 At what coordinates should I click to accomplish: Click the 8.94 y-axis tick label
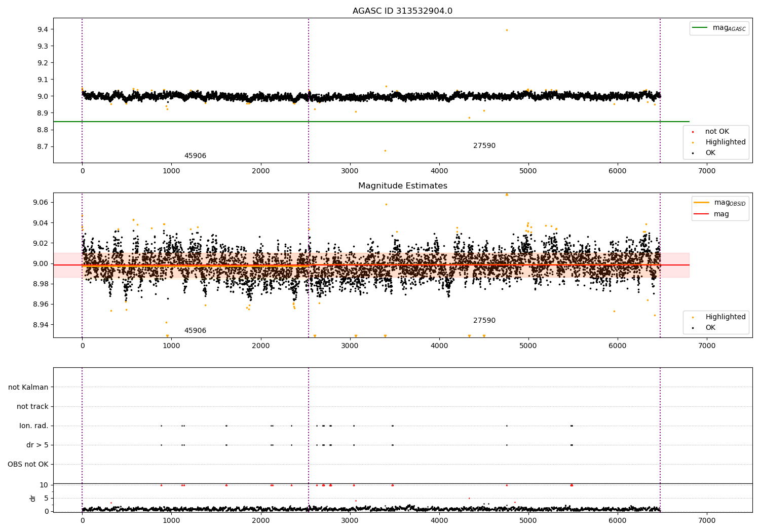tap(41, 325)
